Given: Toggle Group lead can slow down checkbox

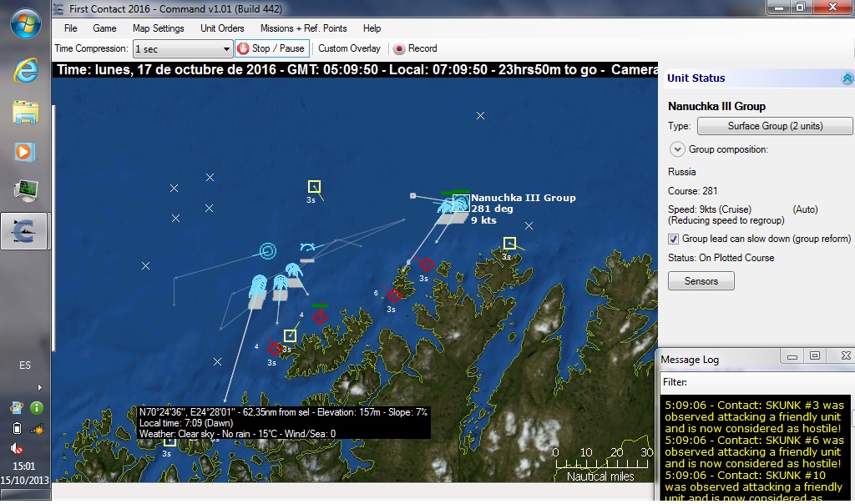Looking at the screenshot, I should (674, 239).
